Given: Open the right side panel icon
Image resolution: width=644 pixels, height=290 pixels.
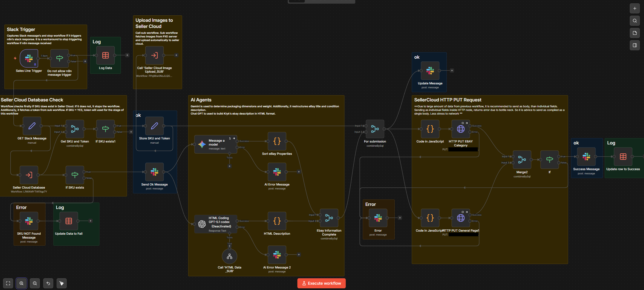Looking at the screenshot, I should 635,45.
